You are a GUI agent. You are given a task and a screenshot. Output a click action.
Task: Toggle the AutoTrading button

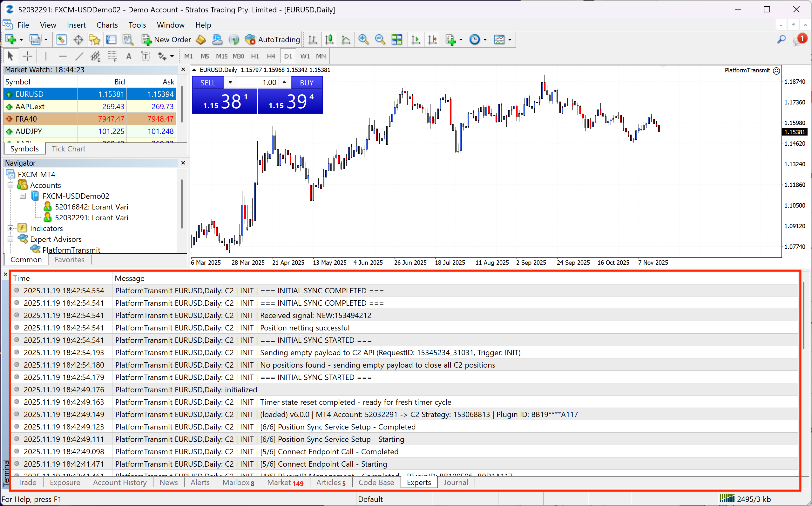click(272, 39)
